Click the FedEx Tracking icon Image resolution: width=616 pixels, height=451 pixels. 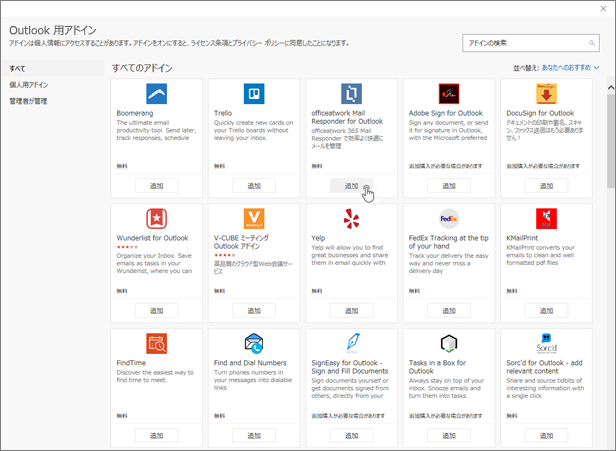pyautogui.click(x=449, y=218)
